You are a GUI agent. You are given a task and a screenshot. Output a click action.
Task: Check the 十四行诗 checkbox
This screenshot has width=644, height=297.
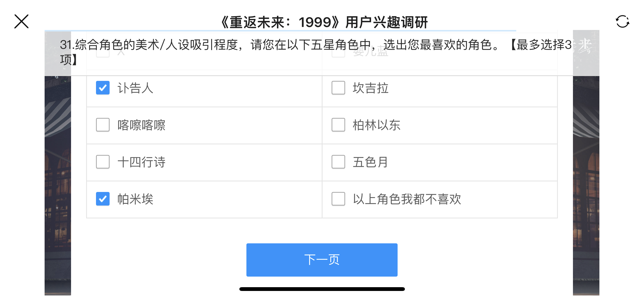(x=103, y=162)
